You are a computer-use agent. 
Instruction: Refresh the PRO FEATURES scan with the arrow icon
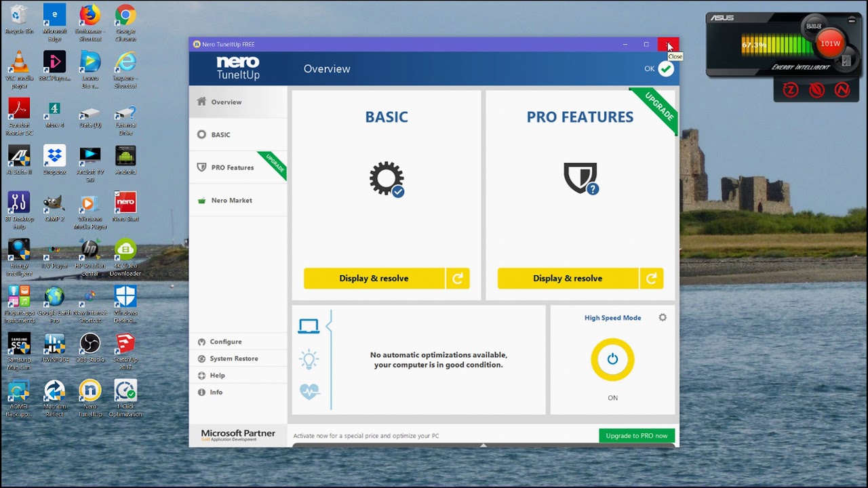pyautogui.click(x=652, y=279)
